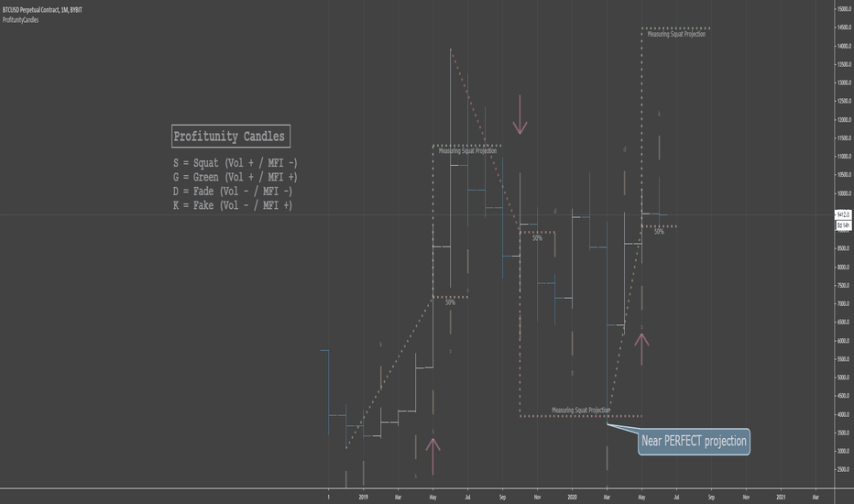Click the 14500.0 price axis label
This screenshot has height=504, width=854.
point(844,27)
